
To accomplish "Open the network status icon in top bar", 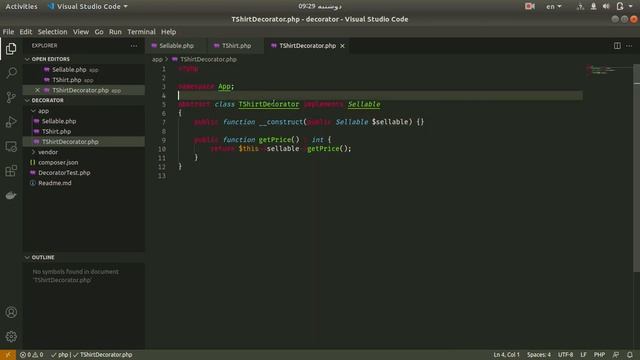I will tap(580, 6).
